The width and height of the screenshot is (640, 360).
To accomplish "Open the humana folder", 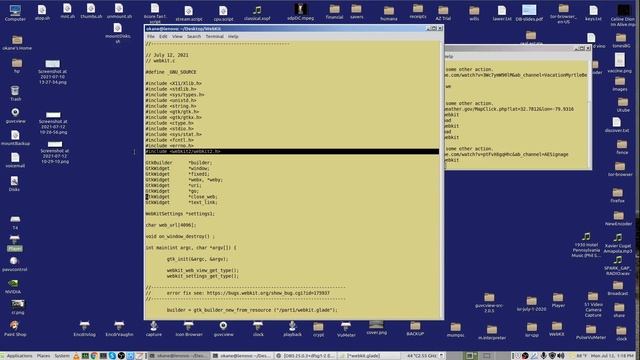I will tap(389, 13).
